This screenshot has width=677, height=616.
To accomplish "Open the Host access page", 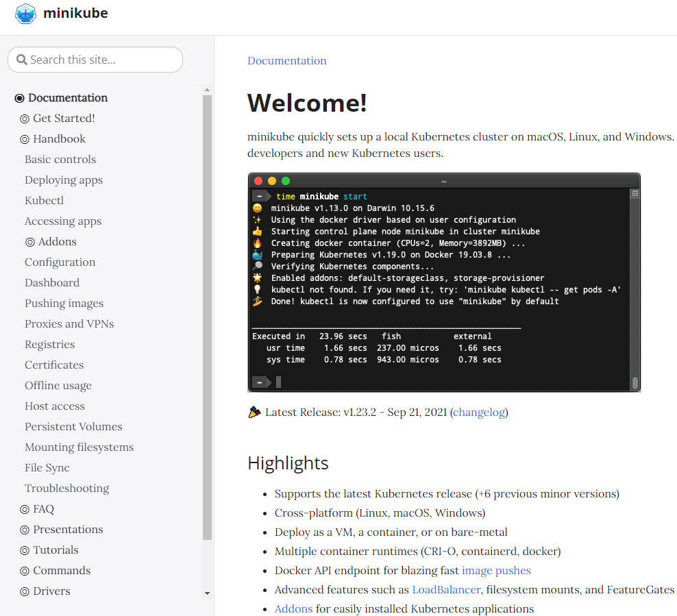I will (55, 406).
